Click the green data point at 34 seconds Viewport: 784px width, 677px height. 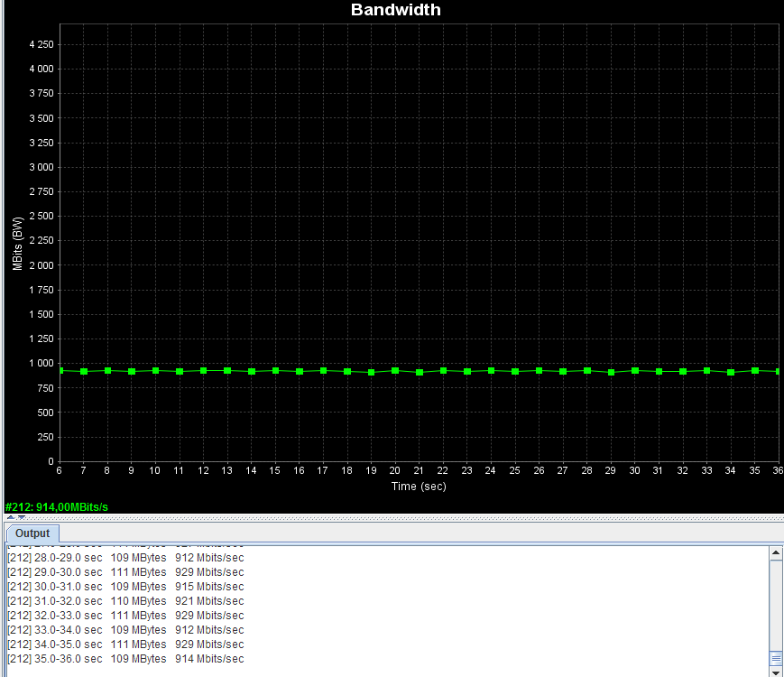point(731,372)
